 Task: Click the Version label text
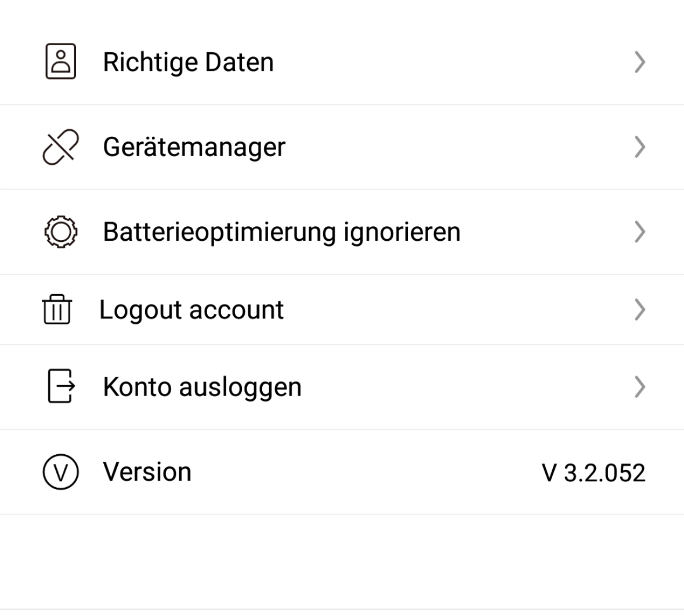point(147,472)
